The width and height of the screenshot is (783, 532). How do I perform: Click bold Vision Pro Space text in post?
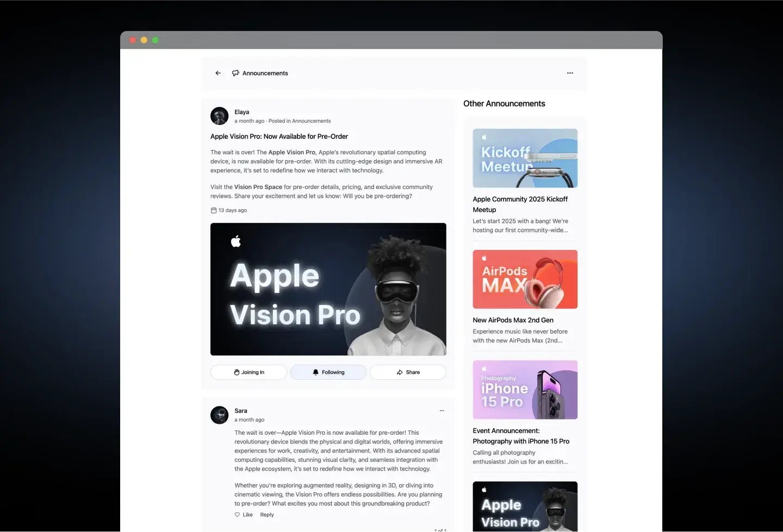[258, 187]
